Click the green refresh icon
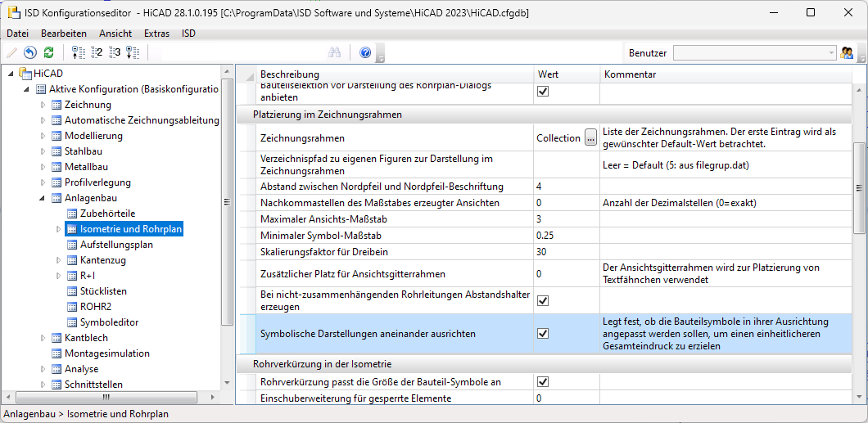868x423 pixels. 48,53
